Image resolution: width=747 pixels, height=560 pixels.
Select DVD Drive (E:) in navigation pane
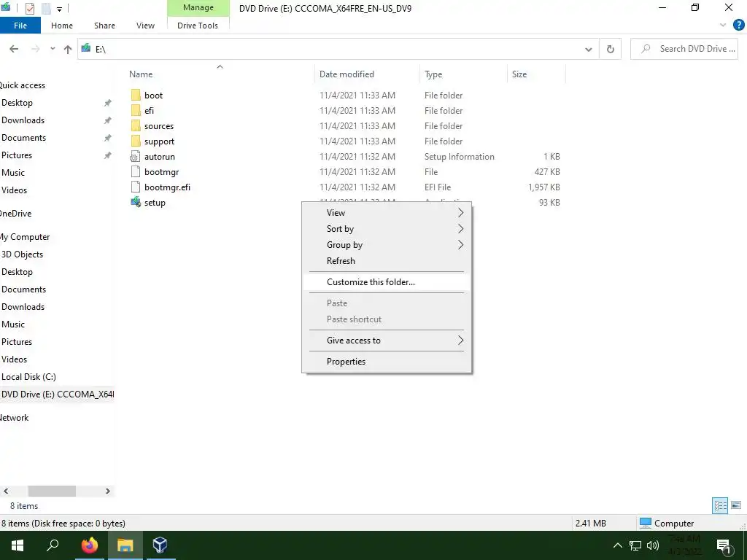(57, 394)
